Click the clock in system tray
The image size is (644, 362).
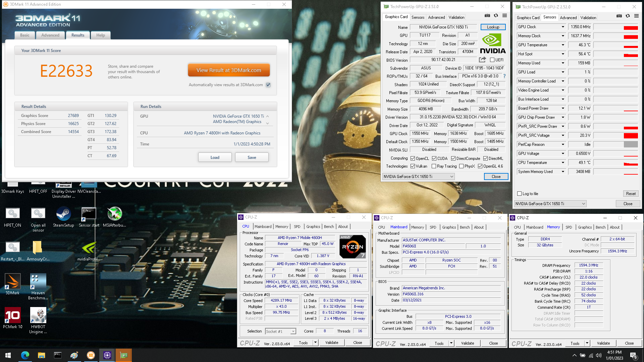[614, 355]
